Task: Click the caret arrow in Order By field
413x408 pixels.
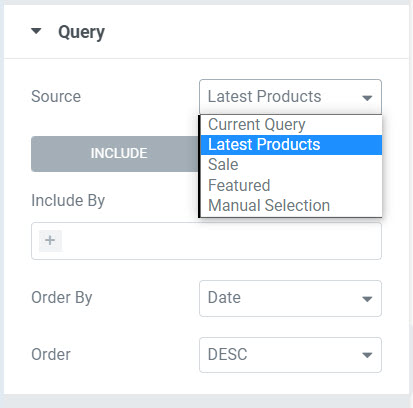Action: point(367,299)
